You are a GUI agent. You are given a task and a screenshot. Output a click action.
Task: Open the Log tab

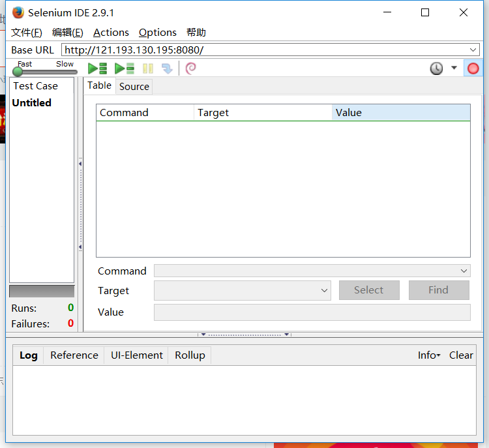pyautogui.click(x=29, y=355)
